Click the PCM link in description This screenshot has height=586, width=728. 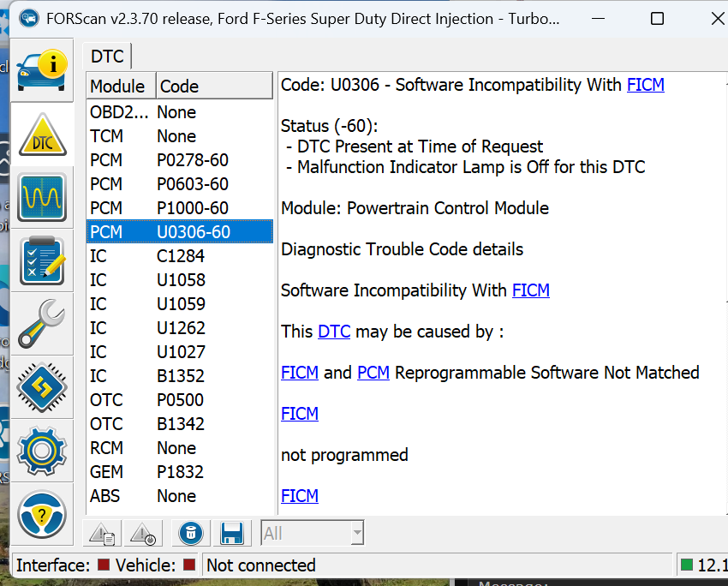click(373, 373)
